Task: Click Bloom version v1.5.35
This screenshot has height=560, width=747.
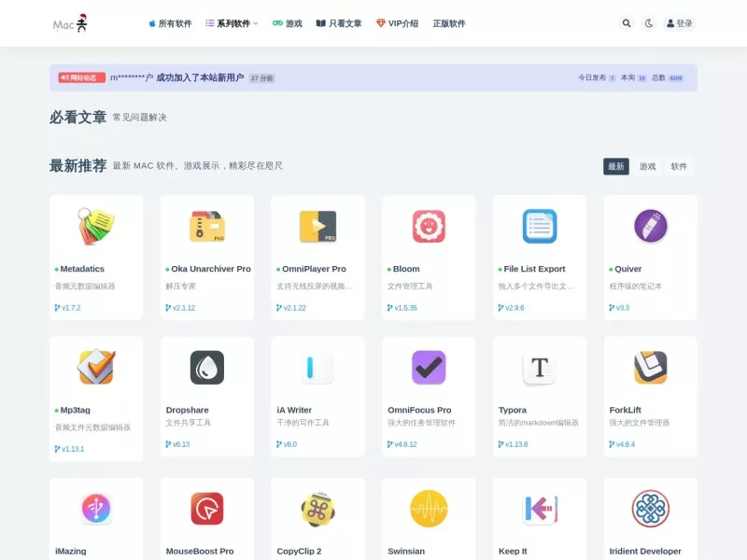Action: point(402,308)
